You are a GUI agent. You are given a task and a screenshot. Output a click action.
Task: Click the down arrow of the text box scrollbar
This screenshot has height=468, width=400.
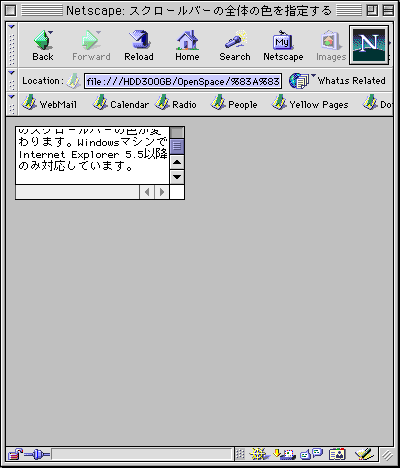pyautogui.click(x=177, y=177)
